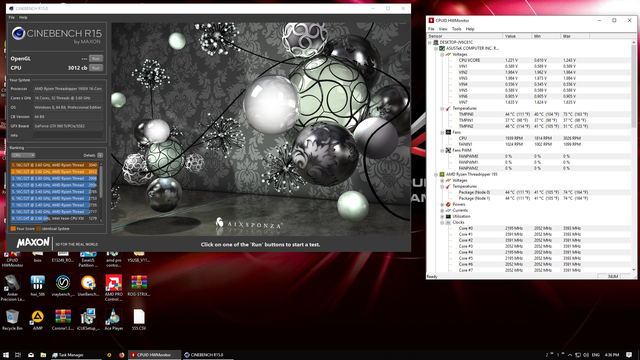
Task: Click the Value column header
Action: (x=517, y=36)
